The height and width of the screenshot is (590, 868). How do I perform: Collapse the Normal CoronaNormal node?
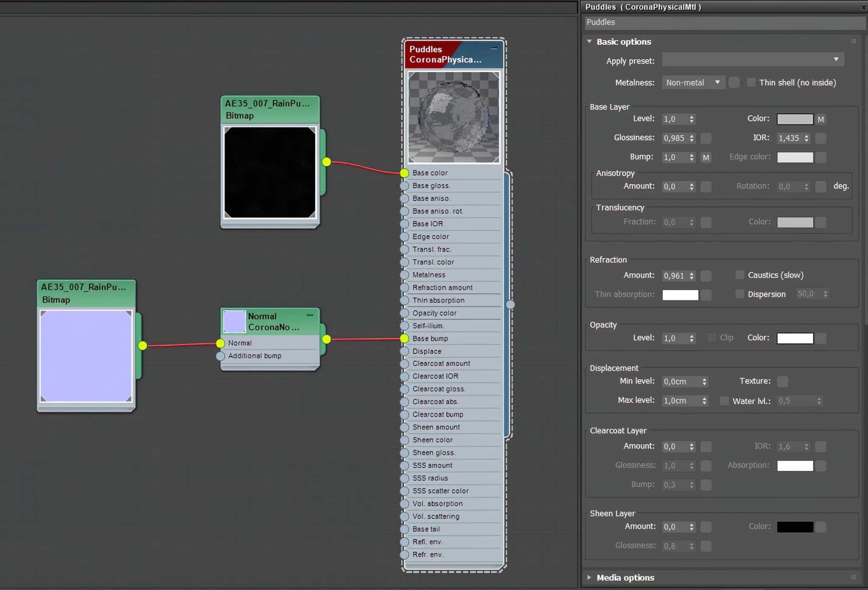click(310, 315)
